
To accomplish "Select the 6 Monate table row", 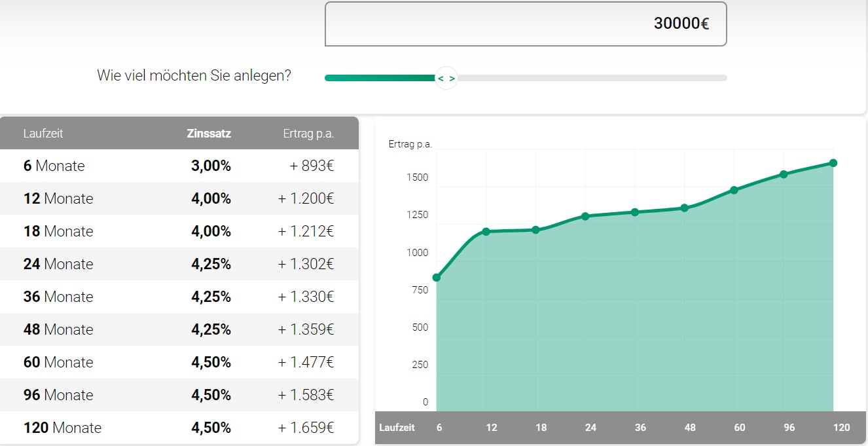I will pyautogui.click(x=179, y=166).
